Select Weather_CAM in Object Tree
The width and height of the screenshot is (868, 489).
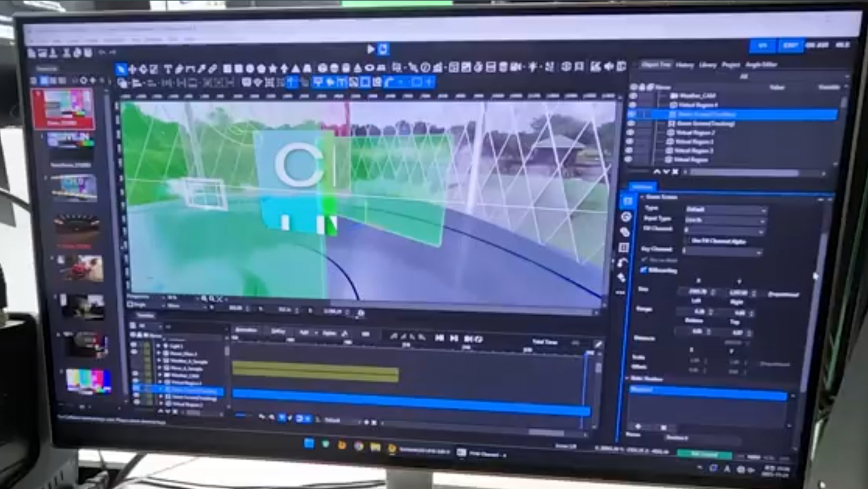pyautogui.click(x=698, y=96)
